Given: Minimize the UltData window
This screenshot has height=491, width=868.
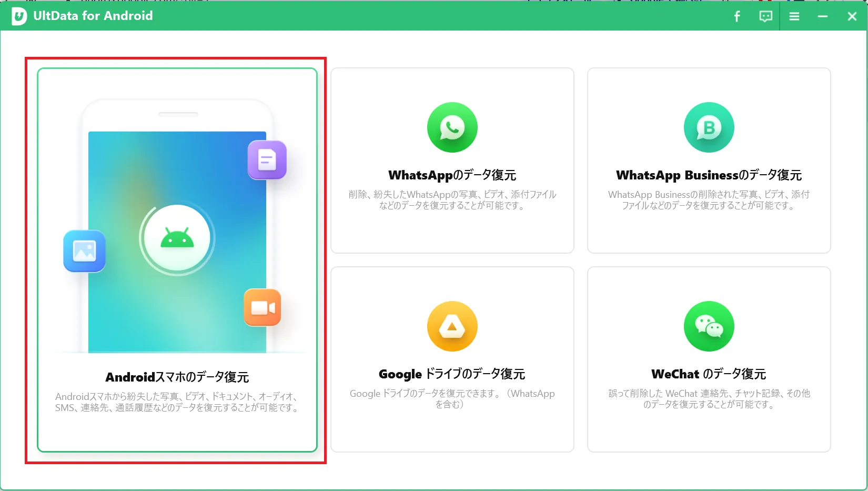Looking at the screenshot, I should pyautogui.click(x=822, y=16).
